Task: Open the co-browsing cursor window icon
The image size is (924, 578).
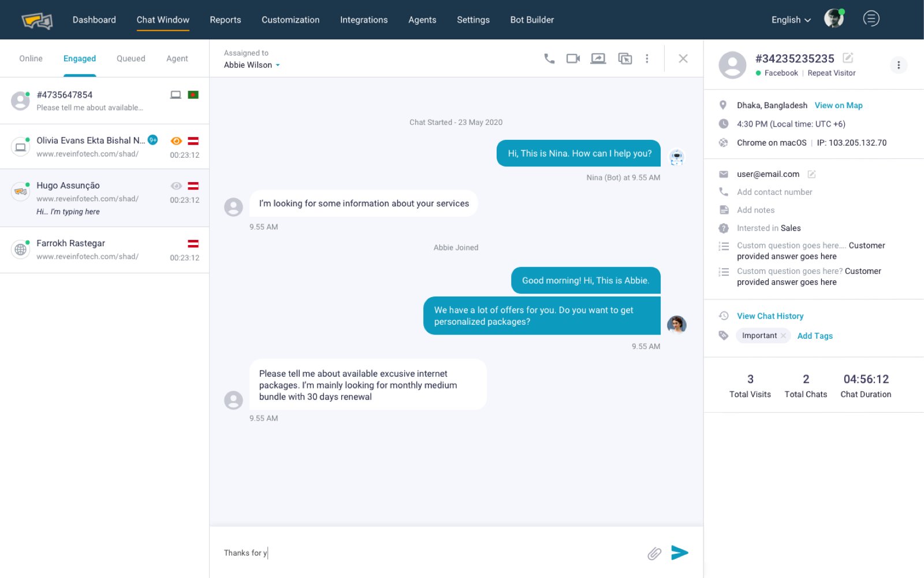Action: click(x=625, y=58)
